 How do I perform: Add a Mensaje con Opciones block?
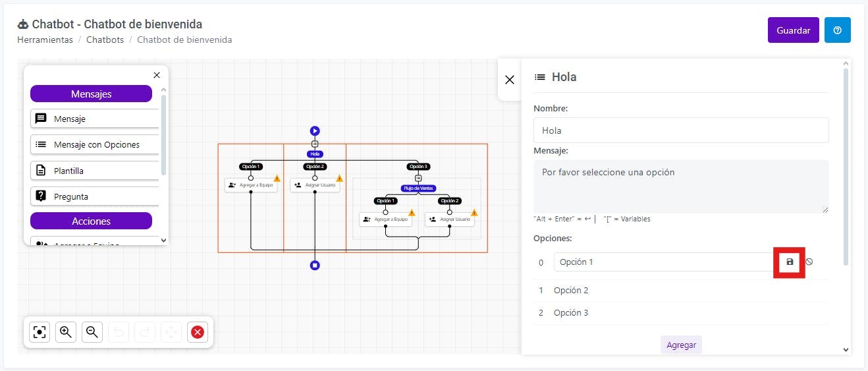[x=95, y=145]
